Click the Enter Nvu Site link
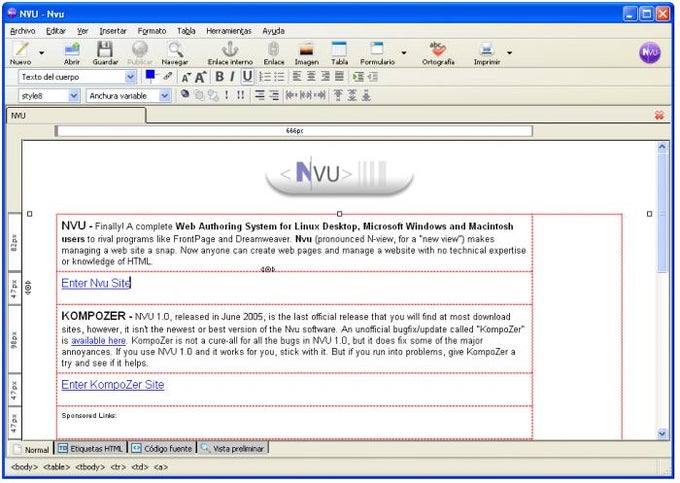Image resolution: width=680 pixels, height=483 pixels. point(96,283)
